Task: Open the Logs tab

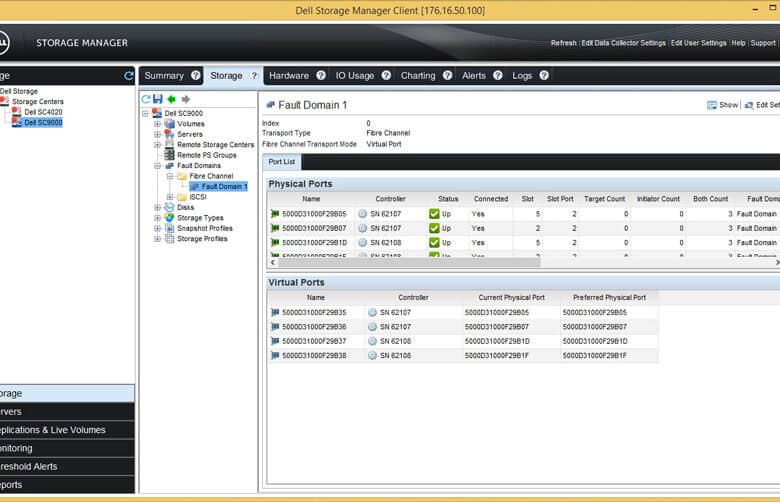Action: click(x=522, y=76)
